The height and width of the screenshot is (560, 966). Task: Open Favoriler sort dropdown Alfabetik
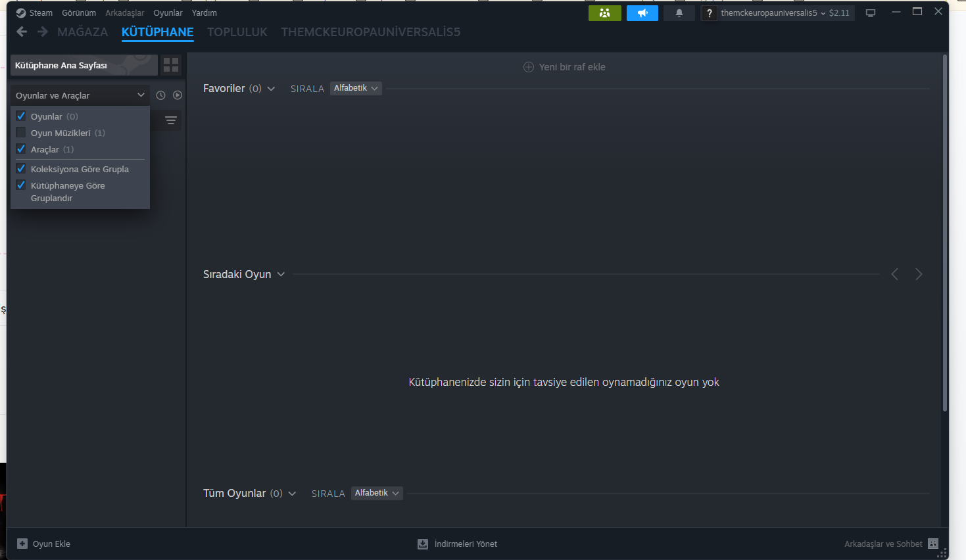click(356, 88)
